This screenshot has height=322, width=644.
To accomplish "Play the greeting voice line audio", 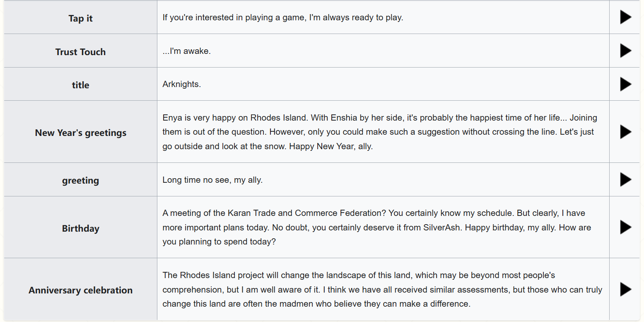I will [x=625, y=179].
